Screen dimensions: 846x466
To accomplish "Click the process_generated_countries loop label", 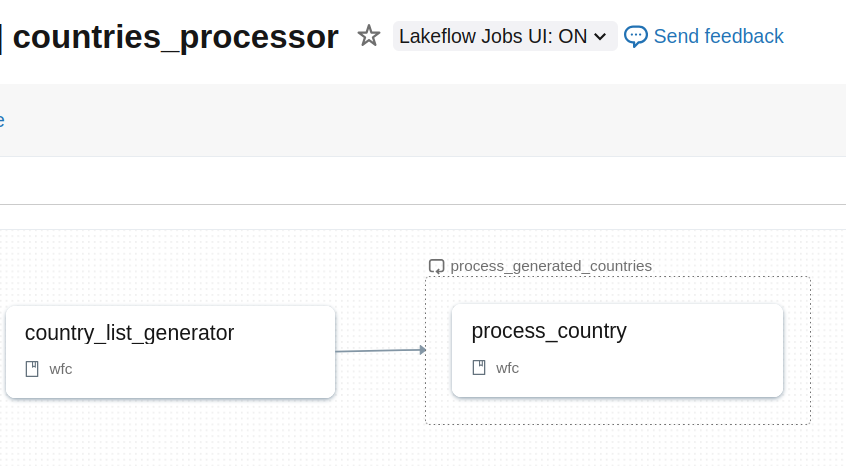I will tap(551, 266).
